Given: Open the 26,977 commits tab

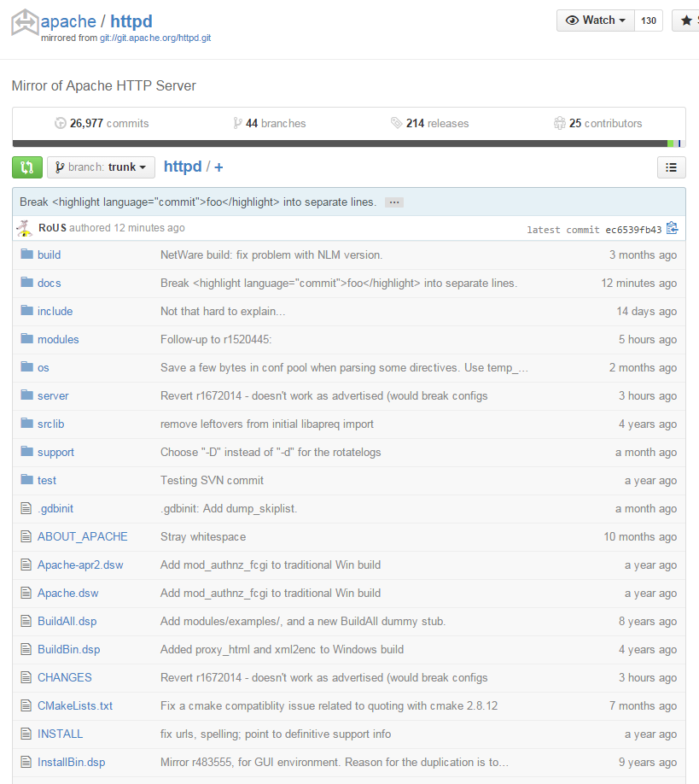Looking at the screenshot, I should (102, 123).
